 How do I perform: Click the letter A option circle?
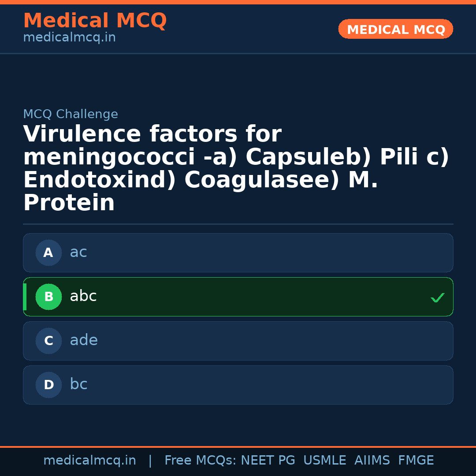[x=48, y=253]
